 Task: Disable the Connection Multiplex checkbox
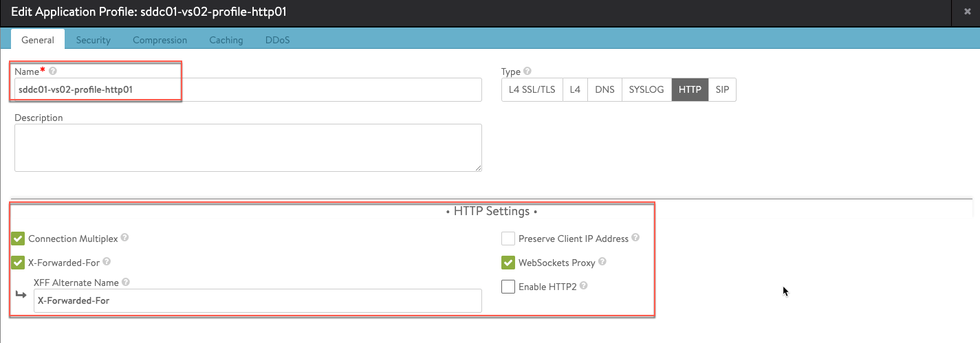[18, 239]
